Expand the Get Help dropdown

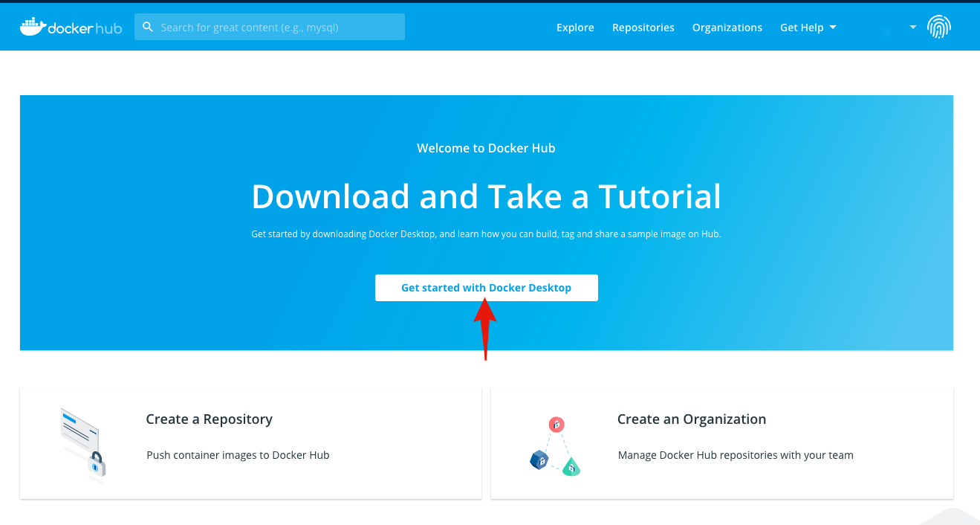[808, 28]
